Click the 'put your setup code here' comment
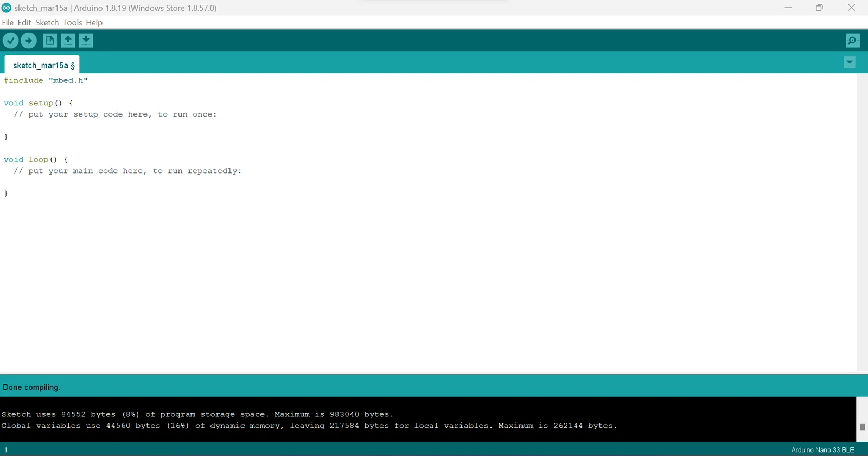 click(115, 114)
